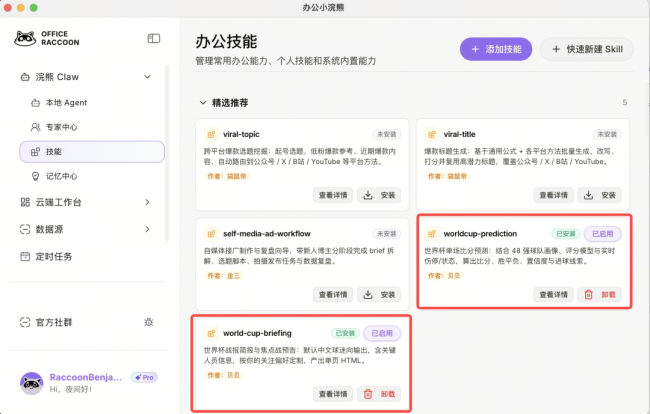Click download icon on viral-topic card
This screenshot has height=414, width=650.
(x=368, y=195)
